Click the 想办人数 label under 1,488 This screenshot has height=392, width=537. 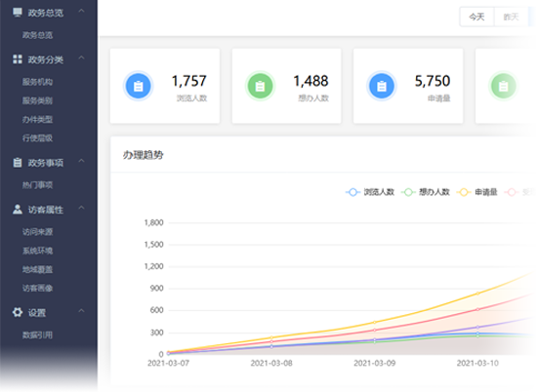tap(313, 98)
